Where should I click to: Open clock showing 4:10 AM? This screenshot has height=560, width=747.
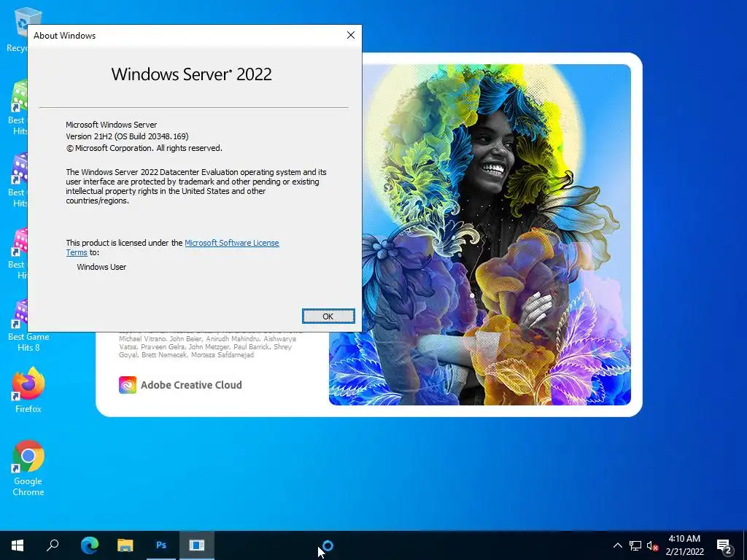point(684,545)
